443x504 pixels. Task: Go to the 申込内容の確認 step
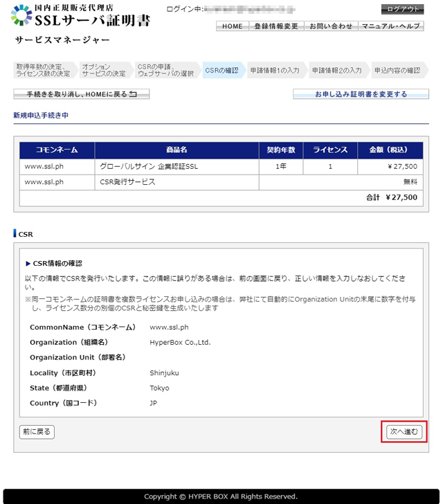point(397,70)
